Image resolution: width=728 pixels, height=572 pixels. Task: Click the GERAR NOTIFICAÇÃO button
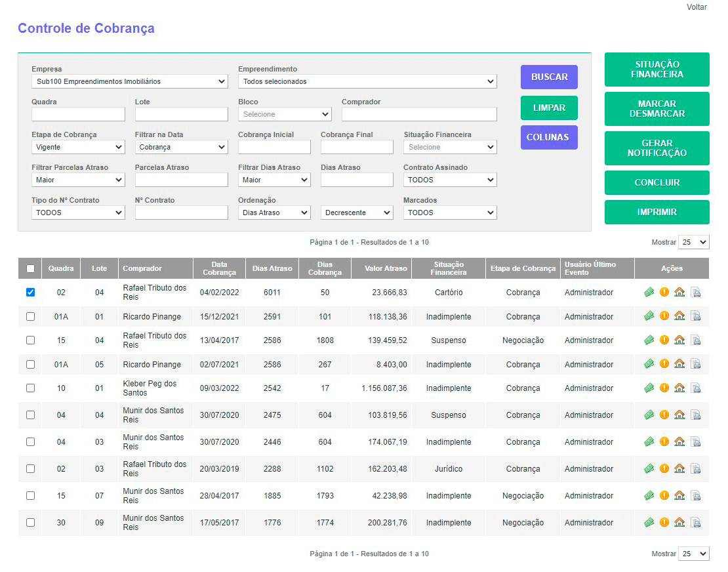657,148
